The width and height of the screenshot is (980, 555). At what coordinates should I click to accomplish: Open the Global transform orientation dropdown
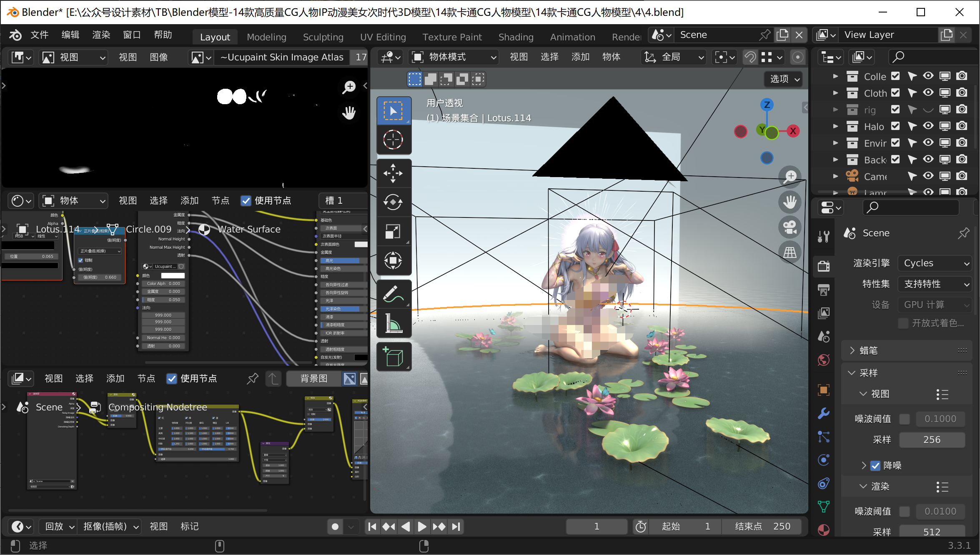(673, 57)
